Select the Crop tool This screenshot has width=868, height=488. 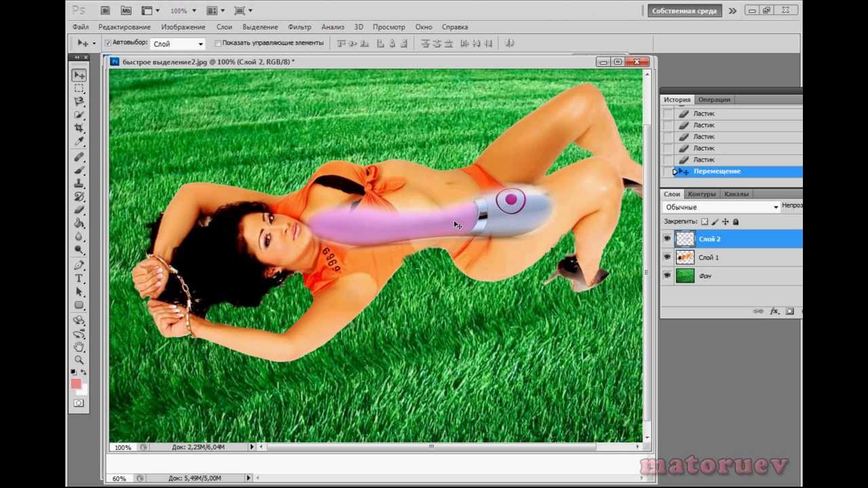pos(79,129)
